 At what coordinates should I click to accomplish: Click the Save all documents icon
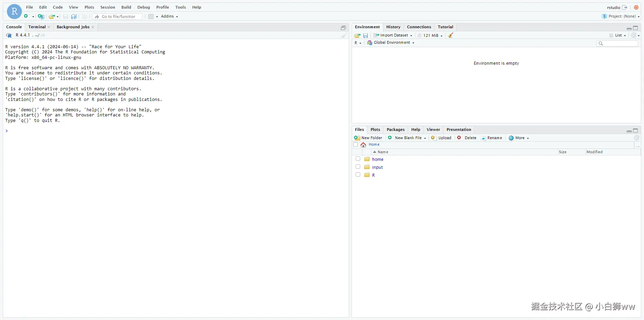pyautogui.click(x=74, y=17)
